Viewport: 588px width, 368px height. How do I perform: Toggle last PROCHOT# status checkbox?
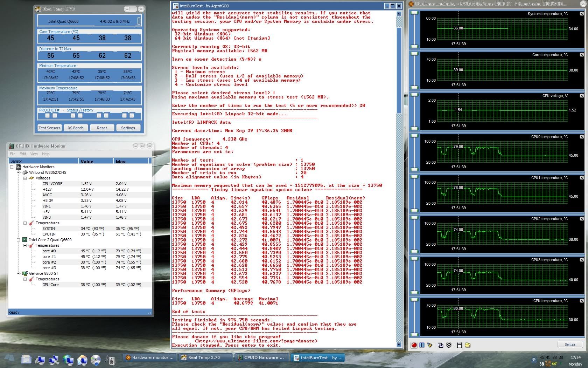[x=132, y=115]
